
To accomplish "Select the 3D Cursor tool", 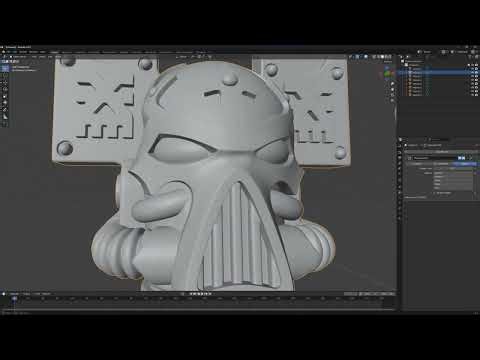I will pos(5,76).
